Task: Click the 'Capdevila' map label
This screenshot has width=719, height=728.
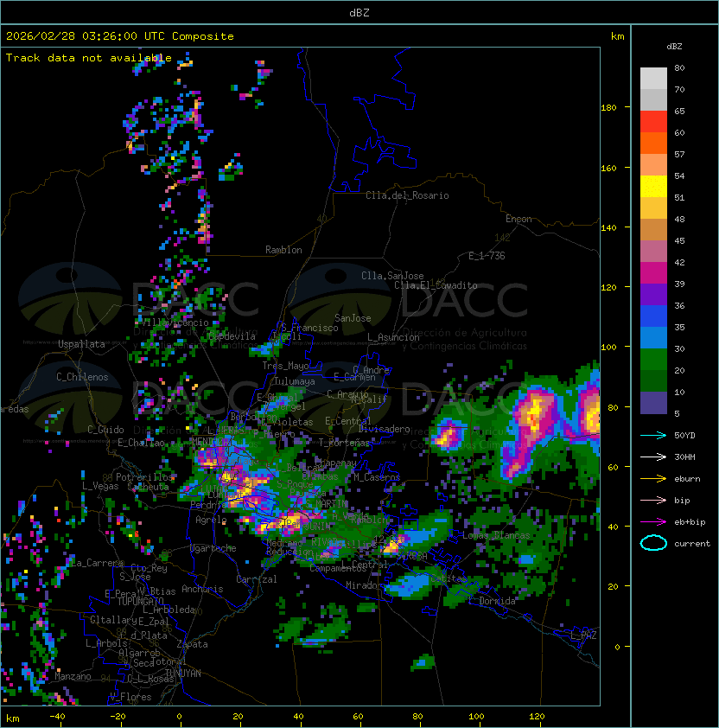Action: [232, 336]
